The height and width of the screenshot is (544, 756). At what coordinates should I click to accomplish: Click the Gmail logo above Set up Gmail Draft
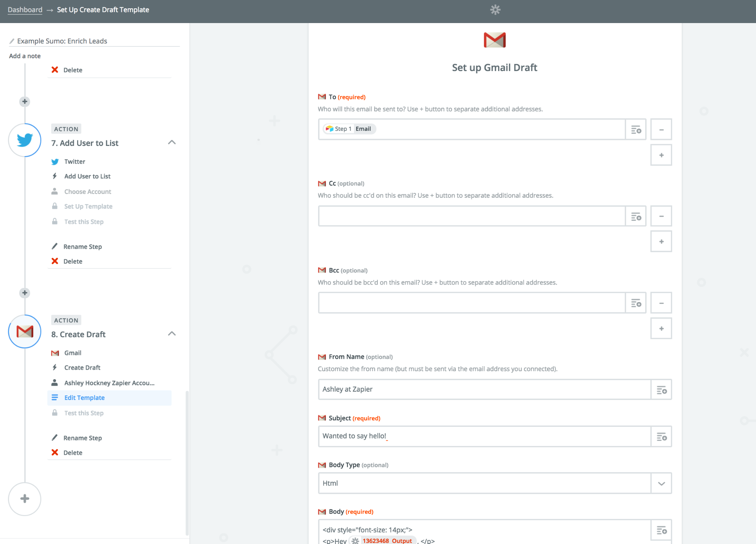tap(495, 40)
